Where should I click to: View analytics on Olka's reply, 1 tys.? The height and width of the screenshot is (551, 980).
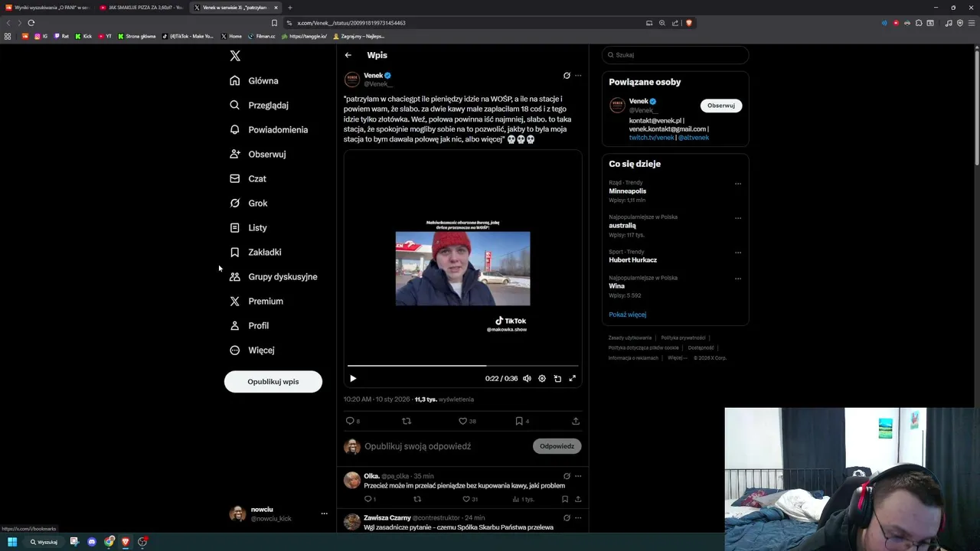click(523, 499)
